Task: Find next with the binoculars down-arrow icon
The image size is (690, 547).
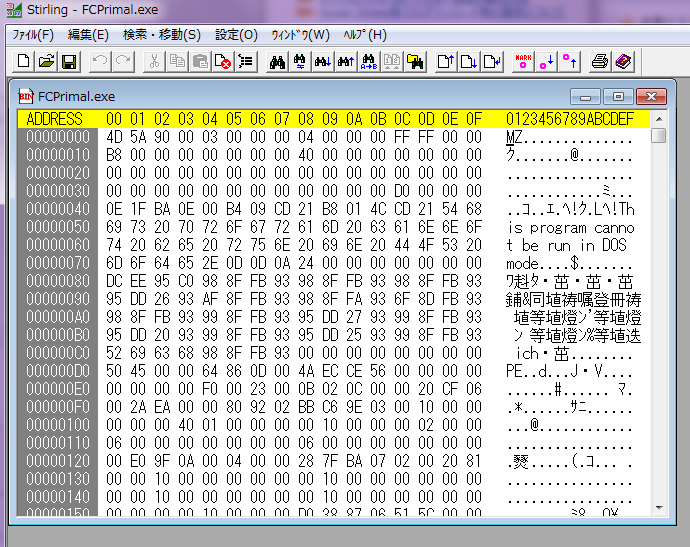Action: (x=323, y=62)
